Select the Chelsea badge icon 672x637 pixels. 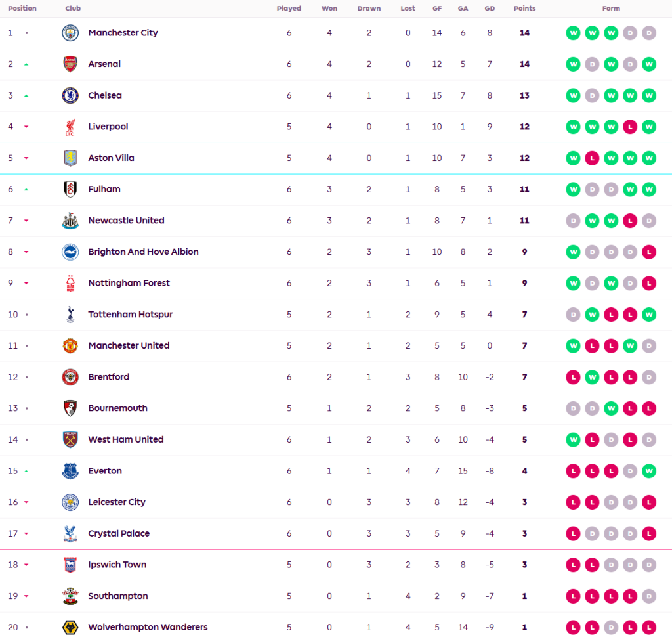coord(70,95)
